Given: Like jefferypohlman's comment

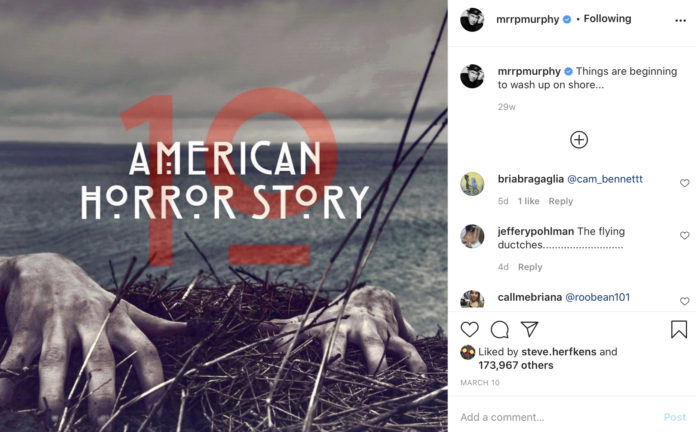Looking at the screenshot, I should click(684, 235).
